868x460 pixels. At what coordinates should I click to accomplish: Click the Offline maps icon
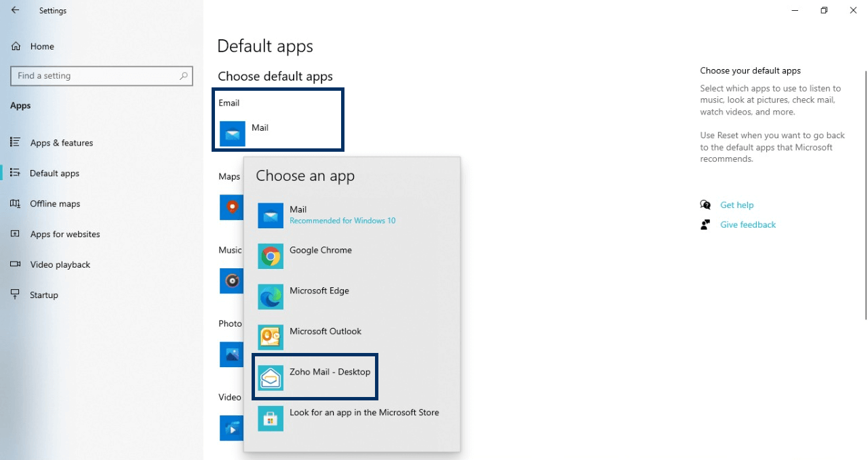(16, 203)
